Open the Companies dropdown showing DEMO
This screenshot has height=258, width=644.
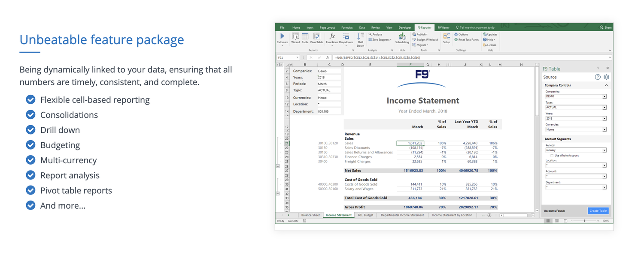coord(605,96)
